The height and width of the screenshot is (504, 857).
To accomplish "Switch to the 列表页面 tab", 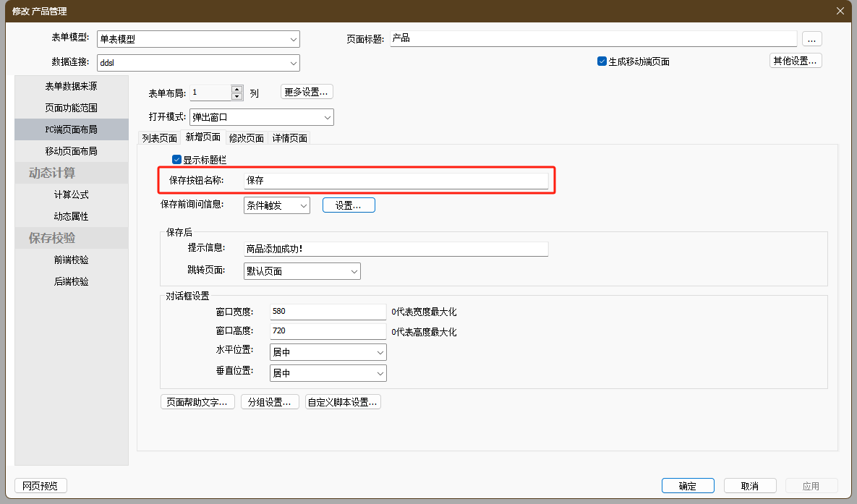I will (x=159, y=138).
